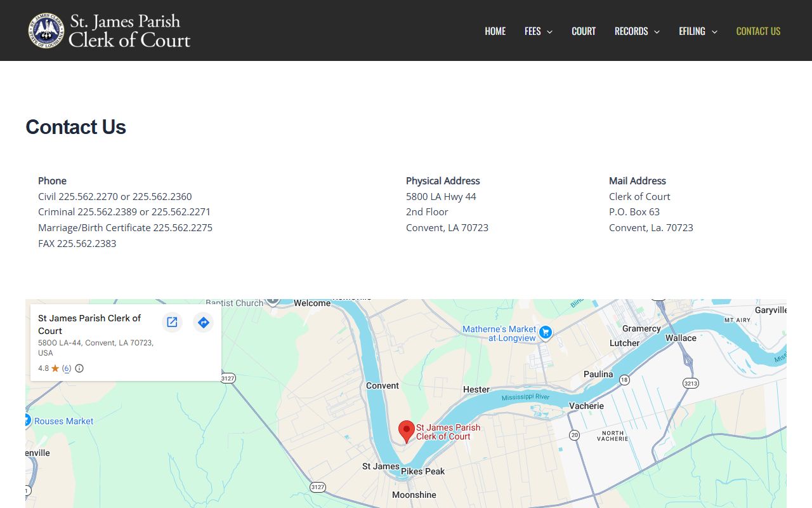
Task: Click the Mail Address heading
Action: (x=638, y=180)
